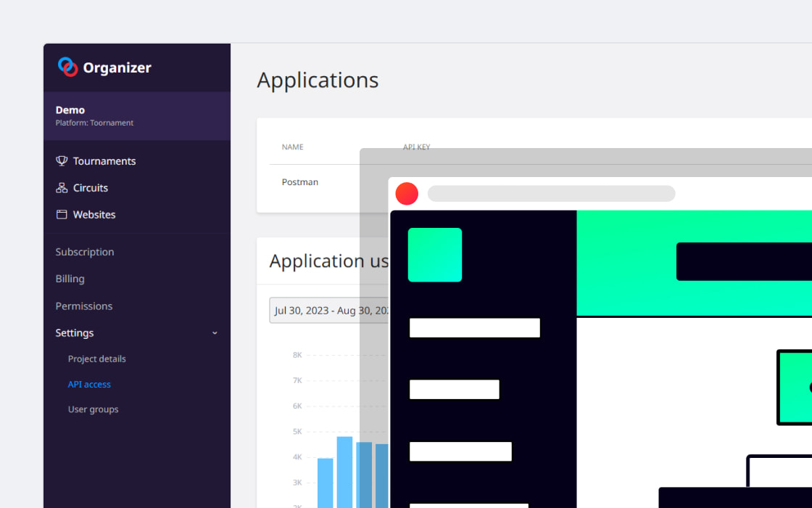
Task: Click the tallest light blue chart bar
Action: 344,472
